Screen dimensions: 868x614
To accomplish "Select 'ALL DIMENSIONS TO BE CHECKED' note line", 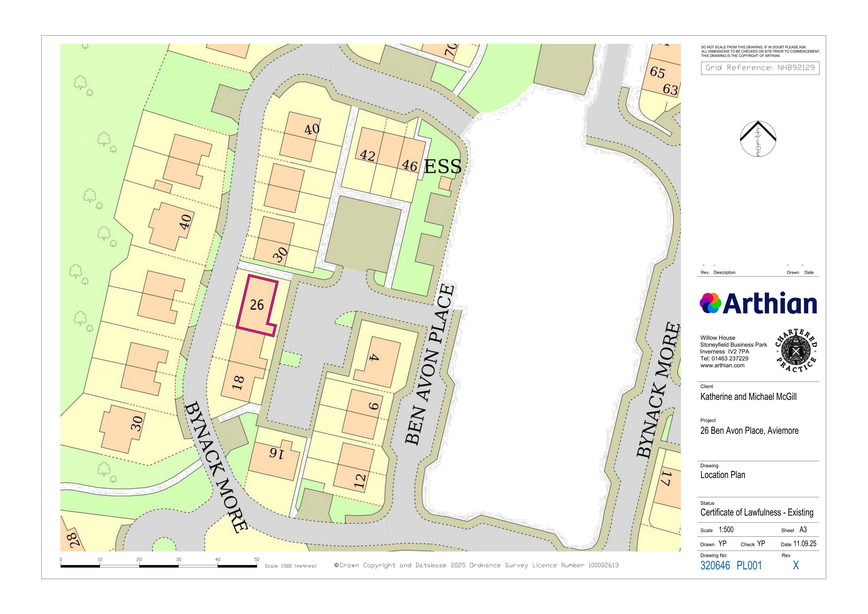I will pyautogui.click(x=761, y=52).
